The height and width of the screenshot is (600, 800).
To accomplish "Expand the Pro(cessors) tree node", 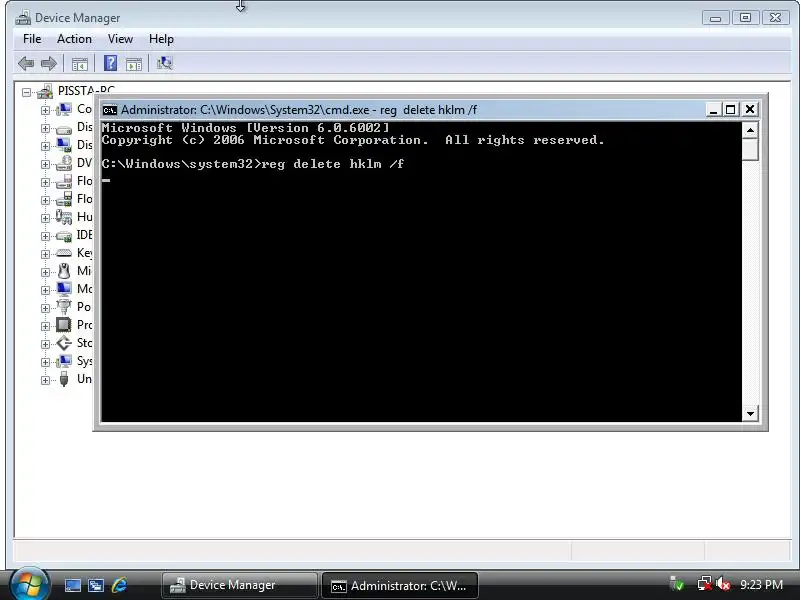I will tap(45, 326).
